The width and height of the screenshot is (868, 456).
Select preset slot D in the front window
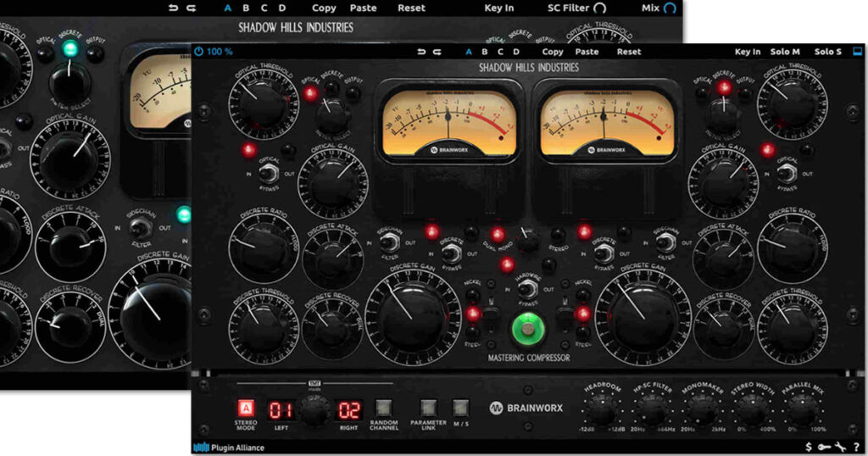[516, 52]
